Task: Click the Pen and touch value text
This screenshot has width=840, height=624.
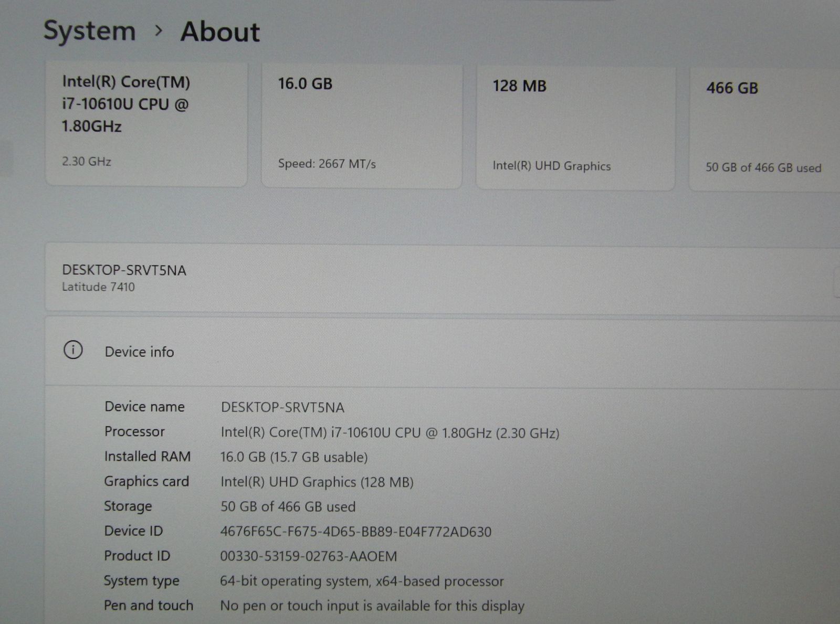Action: point(372,606)
